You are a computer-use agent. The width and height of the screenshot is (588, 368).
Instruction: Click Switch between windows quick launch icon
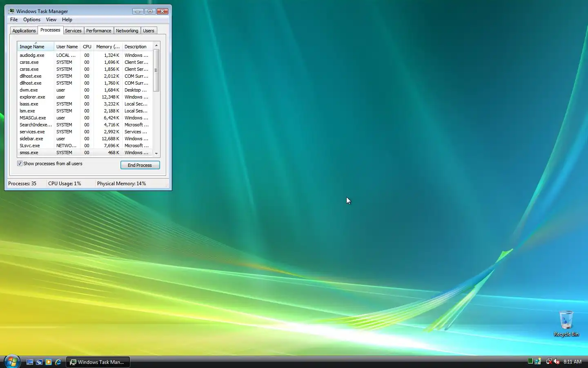[39, 362]
